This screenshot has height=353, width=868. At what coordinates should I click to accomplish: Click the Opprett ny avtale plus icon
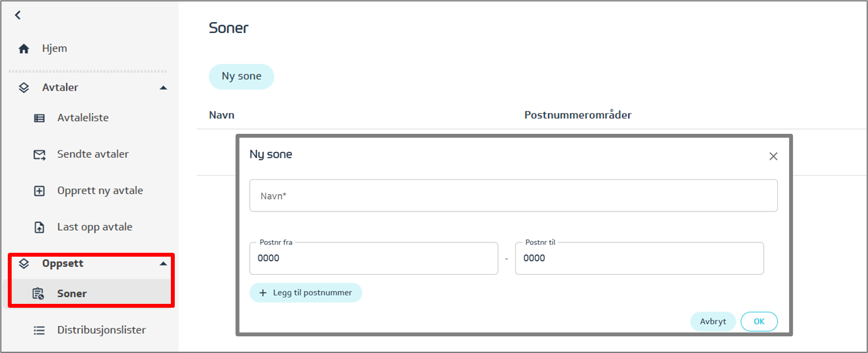click(39, 191)
